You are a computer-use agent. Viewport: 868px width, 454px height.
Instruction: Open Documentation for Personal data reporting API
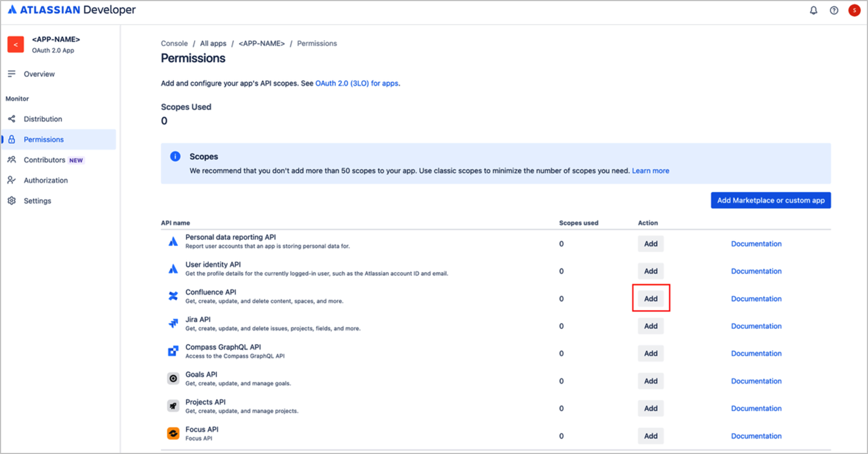tap(756, 244)
